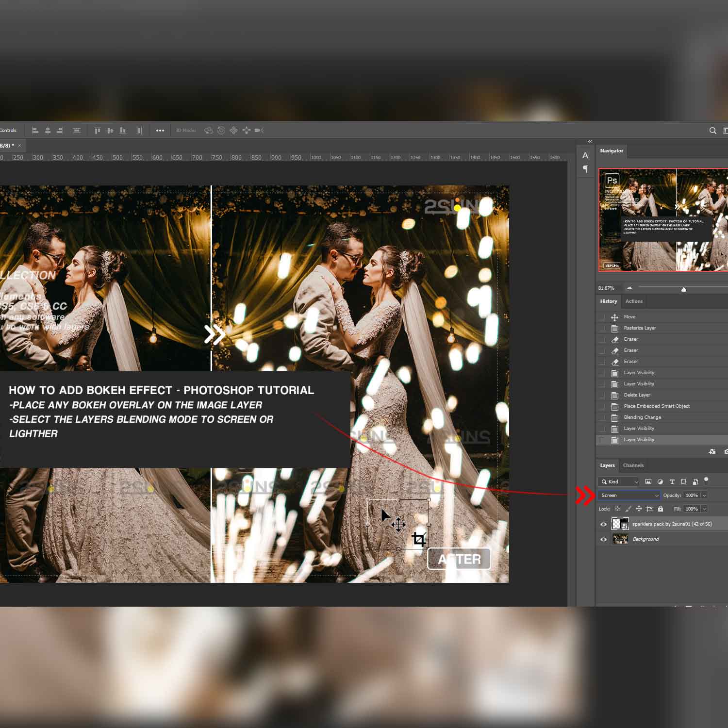Toggle lock position icon
728x728 pixels.
[x=639, y=509]
